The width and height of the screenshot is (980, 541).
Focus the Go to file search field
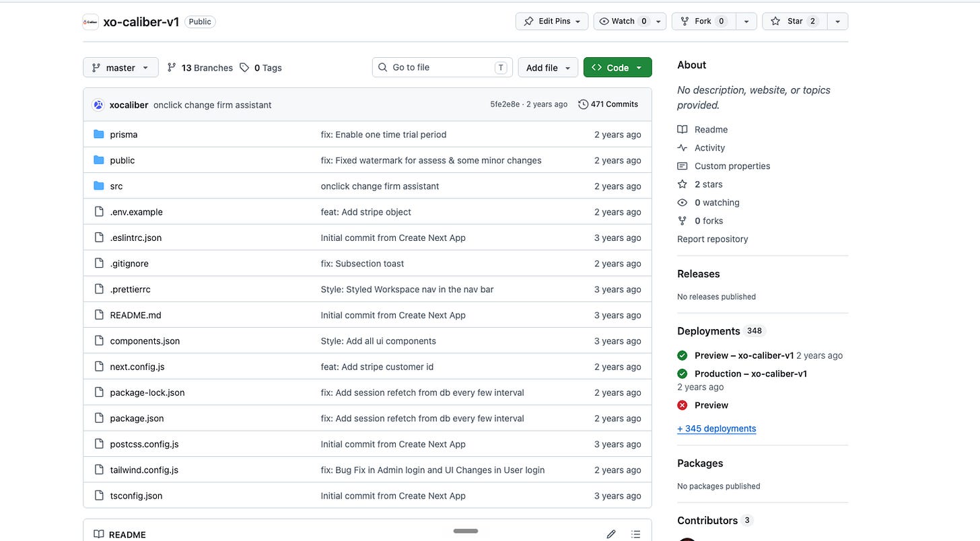coord(442,67)
